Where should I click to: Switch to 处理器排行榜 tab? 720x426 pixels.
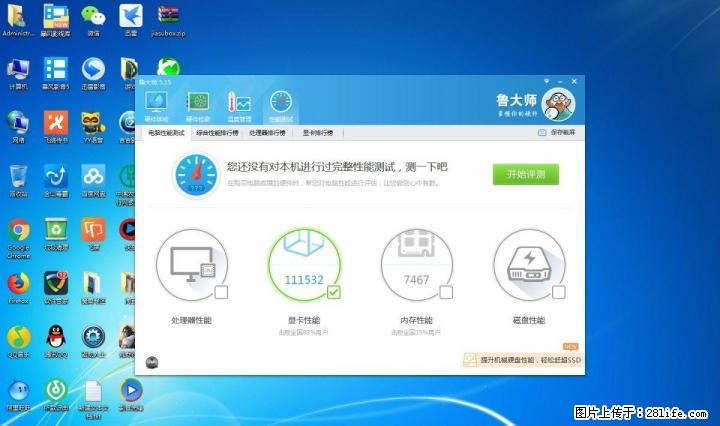[x=267, y=133]
